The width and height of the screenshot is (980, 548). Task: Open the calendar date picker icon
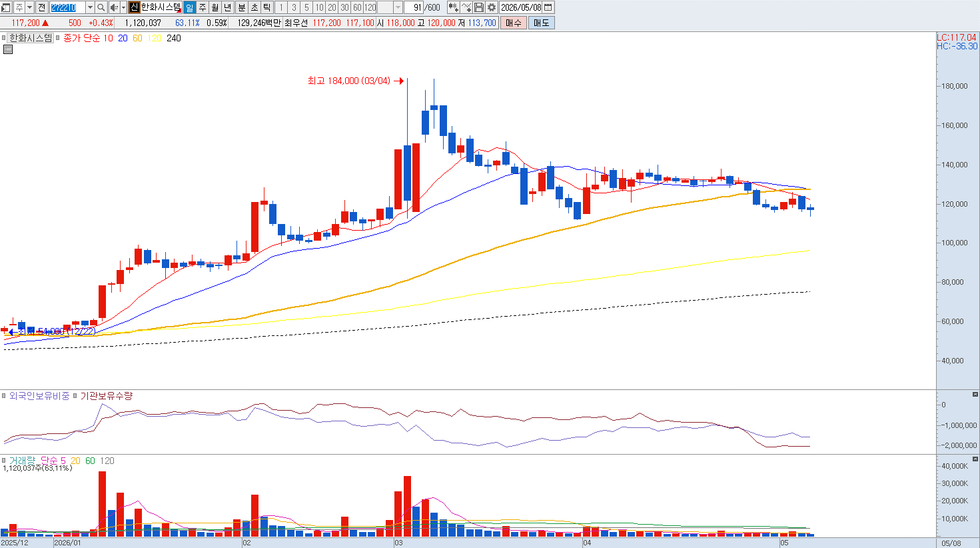coord(548,7)
